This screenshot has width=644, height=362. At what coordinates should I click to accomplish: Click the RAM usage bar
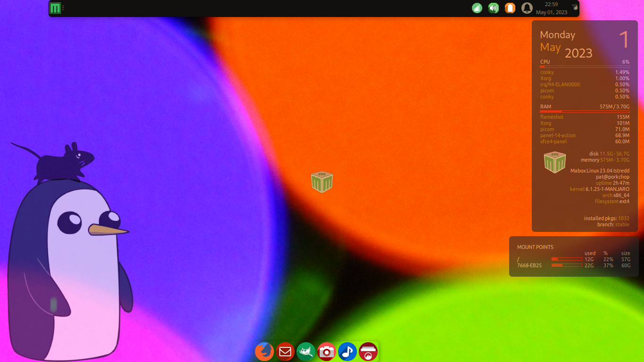(x=585, y=112)
